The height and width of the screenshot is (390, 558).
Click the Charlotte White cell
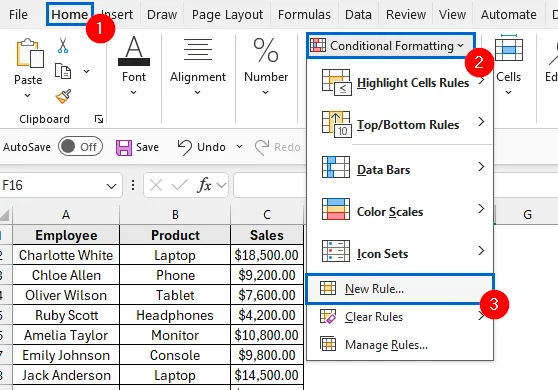(x=66, y=255)
